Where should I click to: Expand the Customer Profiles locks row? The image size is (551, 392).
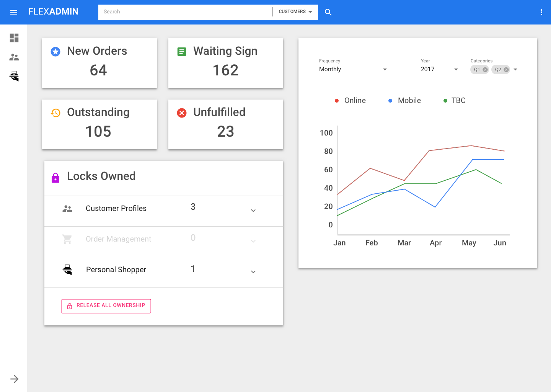tap(253, 211)
